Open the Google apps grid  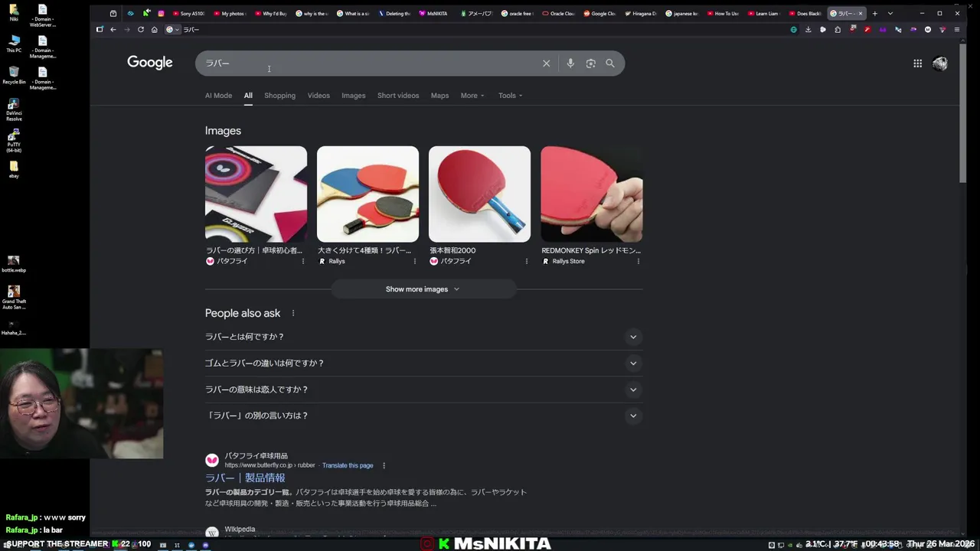[917, 64]
